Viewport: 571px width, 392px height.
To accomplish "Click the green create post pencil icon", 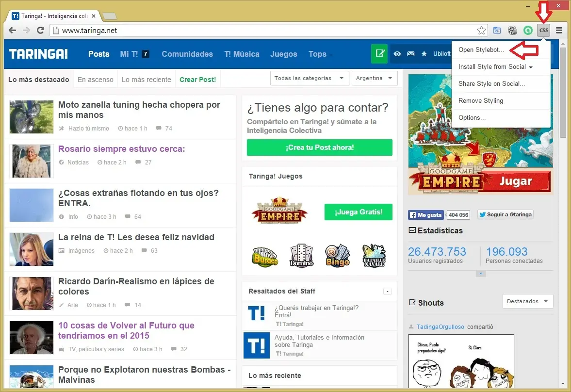I will point(379,53).
